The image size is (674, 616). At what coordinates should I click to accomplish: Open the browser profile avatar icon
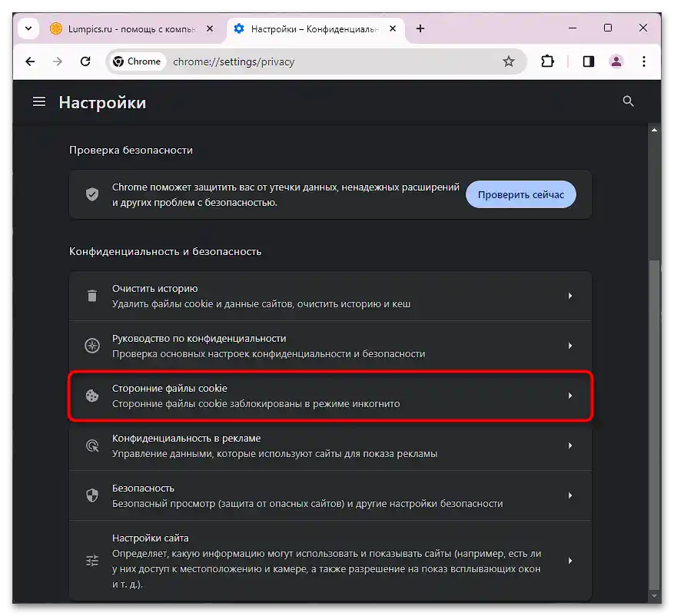pos(616,61)
